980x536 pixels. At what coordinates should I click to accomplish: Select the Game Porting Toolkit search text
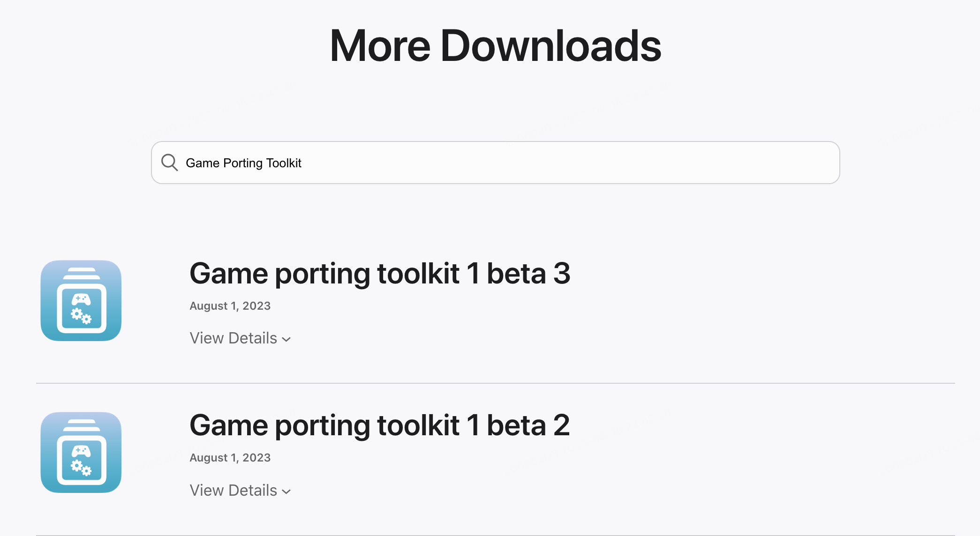[244, 163]
